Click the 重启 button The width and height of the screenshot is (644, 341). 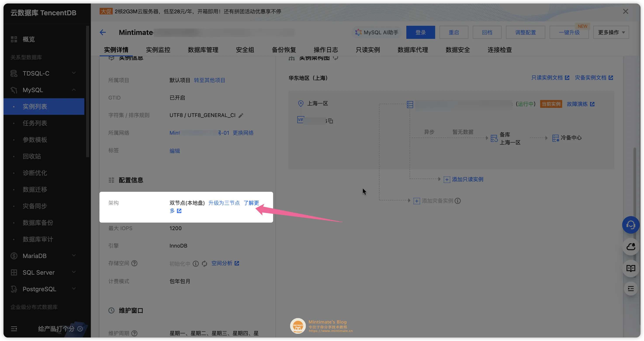(454, 32)
